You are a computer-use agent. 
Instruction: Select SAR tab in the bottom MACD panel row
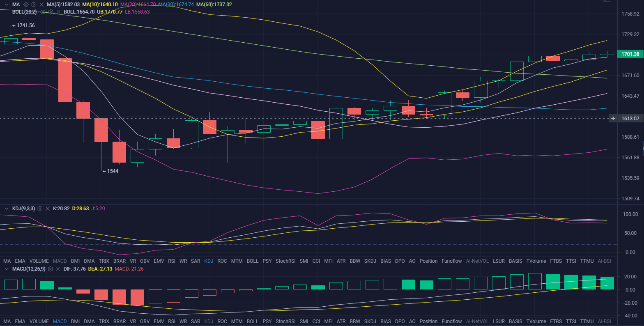[x=196, y=321]
